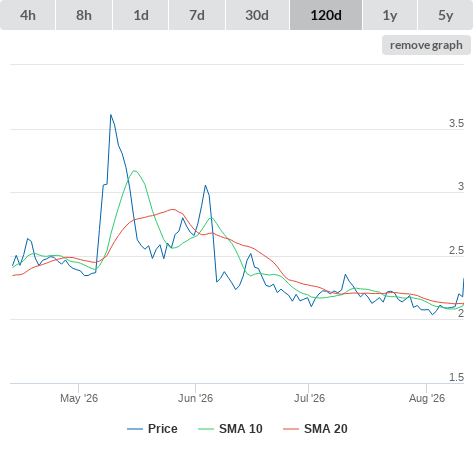Click the red SMA 20 line swatch
The image size is (474, 455).
point(291,429)
